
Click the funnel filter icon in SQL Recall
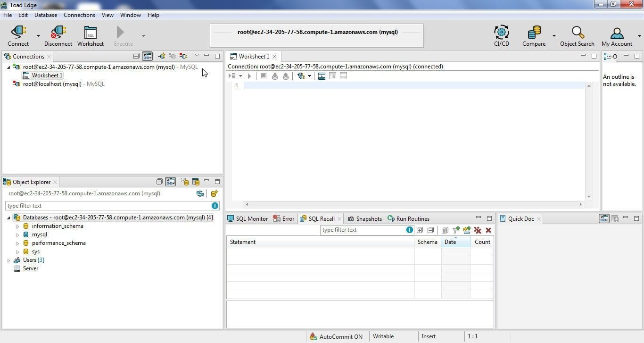point(456,230)
